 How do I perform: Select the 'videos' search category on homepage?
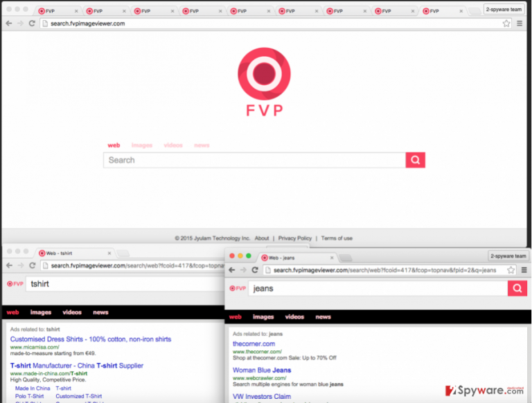[x=173, y=145]
